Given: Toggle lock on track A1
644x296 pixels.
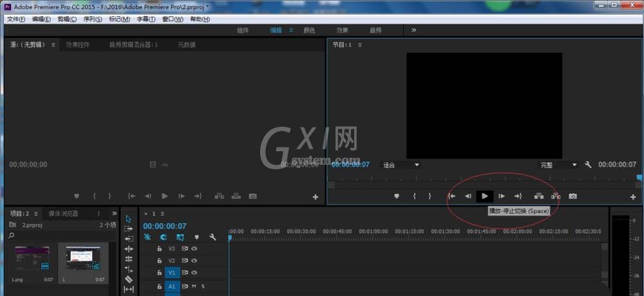Looking at the screenshot, I should (x=160, y=286).
